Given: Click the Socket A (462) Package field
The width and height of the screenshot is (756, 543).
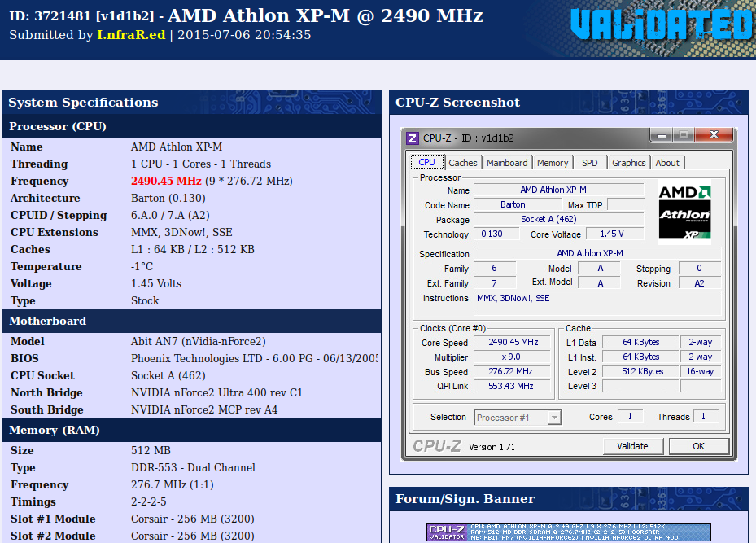Looking at the screenshot, I should pyautogui.click(x=559, y=219).
